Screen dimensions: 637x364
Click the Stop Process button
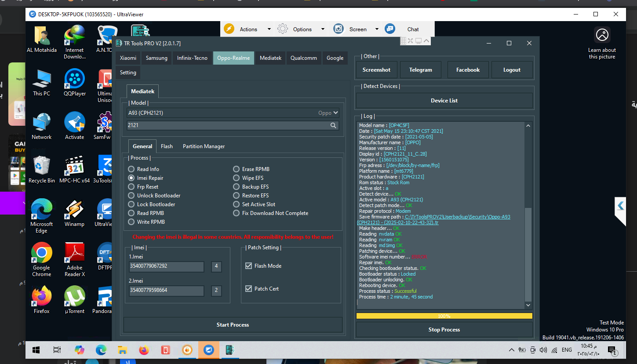(444, 330)
